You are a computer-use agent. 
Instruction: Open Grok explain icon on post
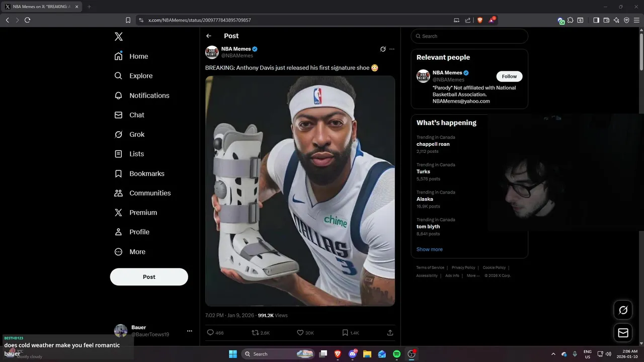[x=383, y=49]
